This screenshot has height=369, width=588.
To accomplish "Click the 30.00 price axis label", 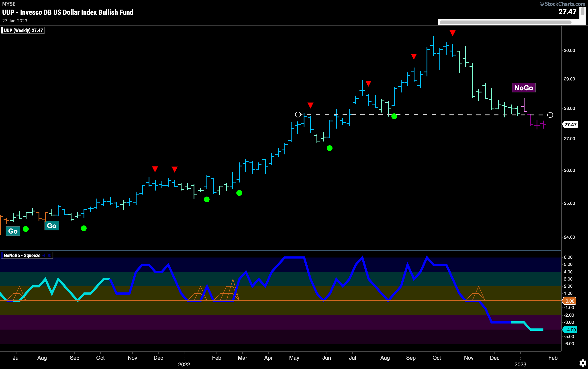I will click(569, 50).
